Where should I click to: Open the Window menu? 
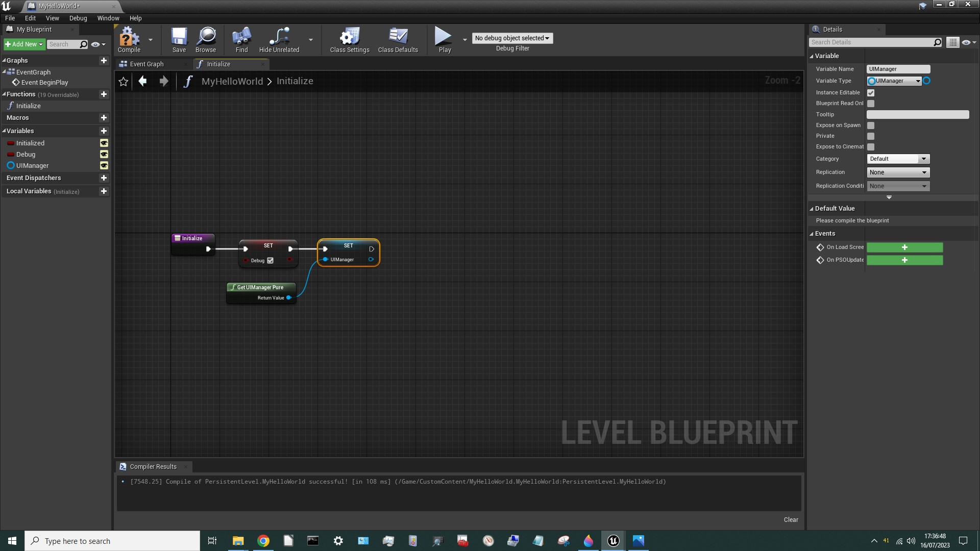point(108,18)
